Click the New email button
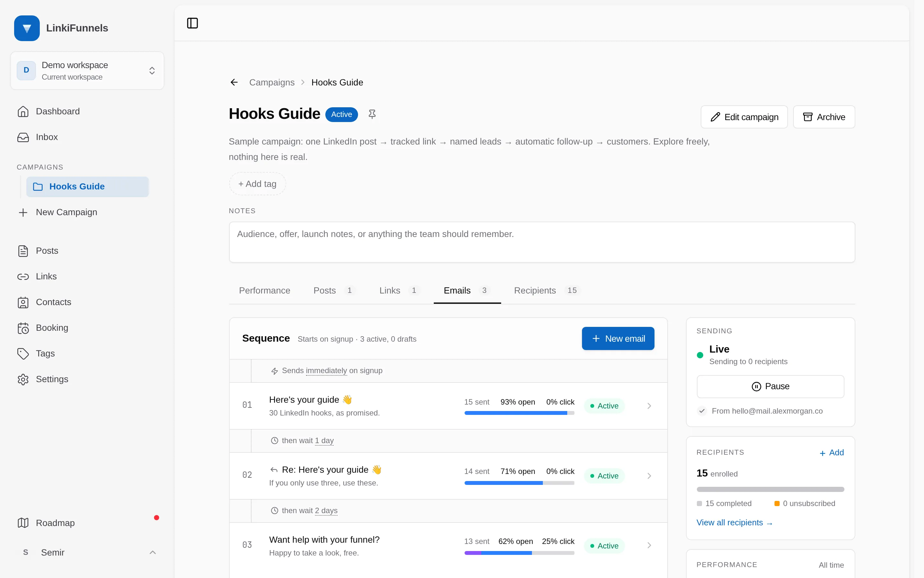The height and width of the screenshot is (578, 924). click(618, 338)
